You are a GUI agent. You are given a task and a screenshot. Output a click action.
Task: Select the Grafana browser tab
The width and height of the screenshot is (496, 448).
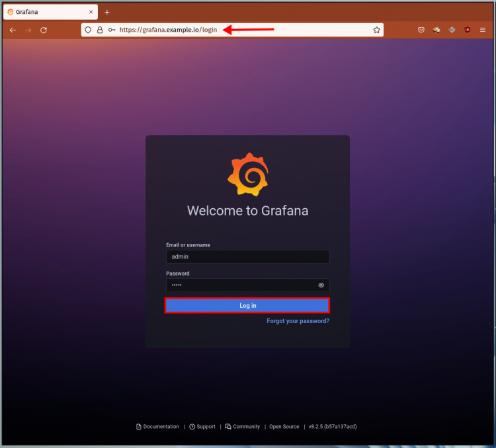51,12
